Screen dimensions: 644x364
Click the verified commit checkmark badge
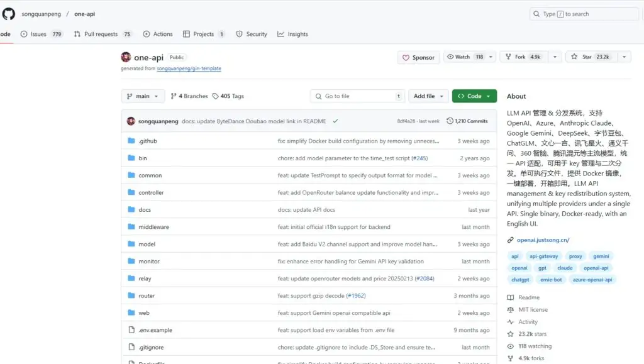tap(335, 119)
